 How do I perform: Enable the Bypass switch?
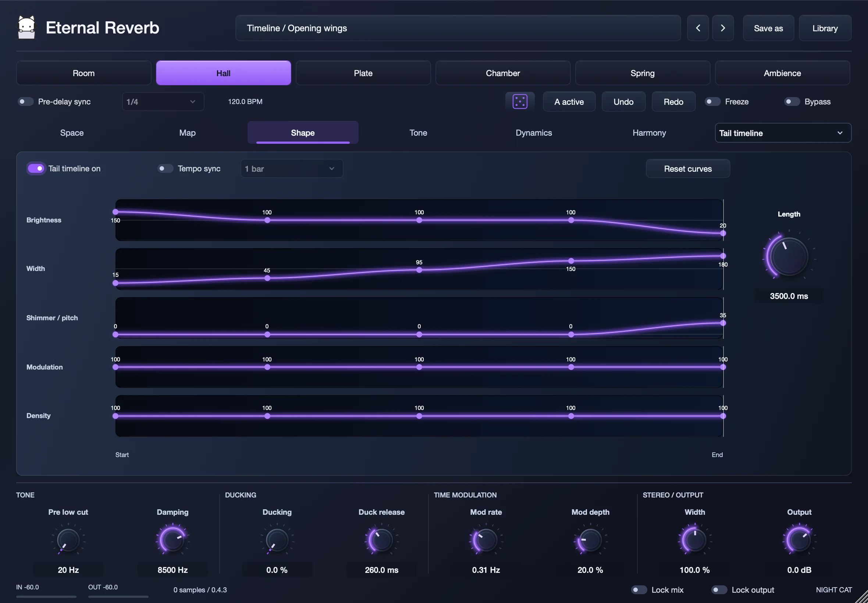[x=791, y=101]
